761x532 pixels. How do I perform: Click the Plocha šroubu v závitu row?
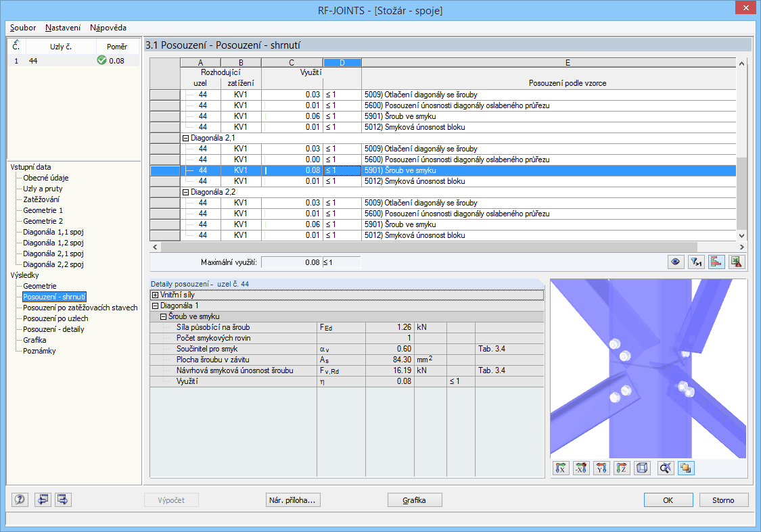click(x=346, y=360)
